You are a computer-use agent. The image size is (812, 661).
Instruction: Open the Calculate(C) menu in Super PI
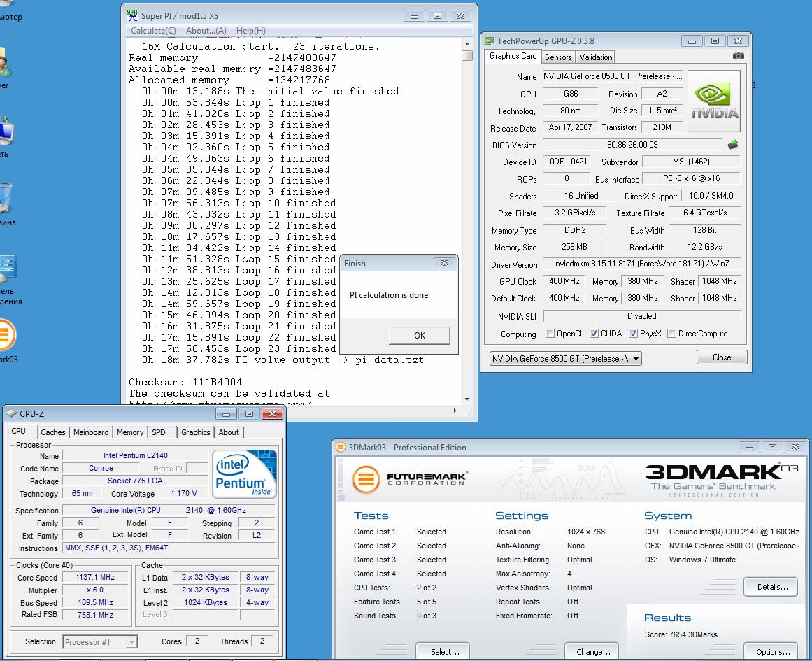point(153,31)
